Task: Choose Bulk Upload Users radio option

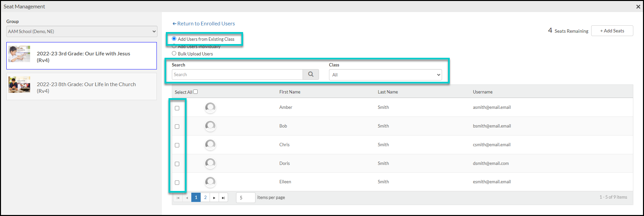Action: pos(174,53)
